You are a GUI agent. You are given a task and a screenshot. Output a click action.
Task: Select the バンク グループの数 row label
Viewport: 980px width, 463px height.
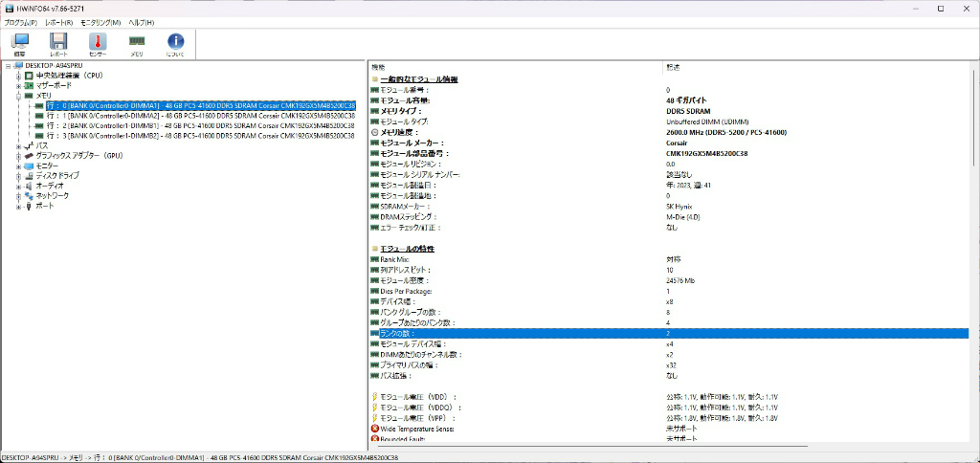point(411,313)
